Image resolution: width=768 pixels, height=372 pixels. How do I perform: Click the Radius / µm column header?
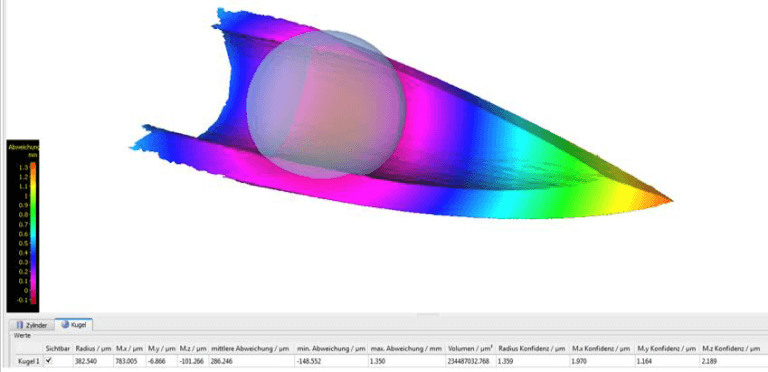tap(94, 349)
